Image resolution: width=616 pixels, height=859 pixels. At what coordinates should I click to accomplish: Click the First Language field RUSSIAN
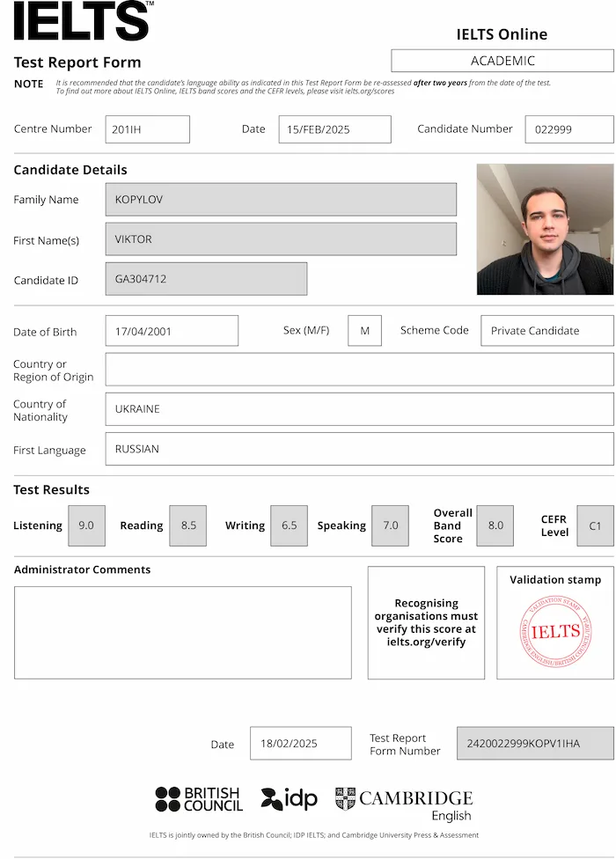pos(359,449)
